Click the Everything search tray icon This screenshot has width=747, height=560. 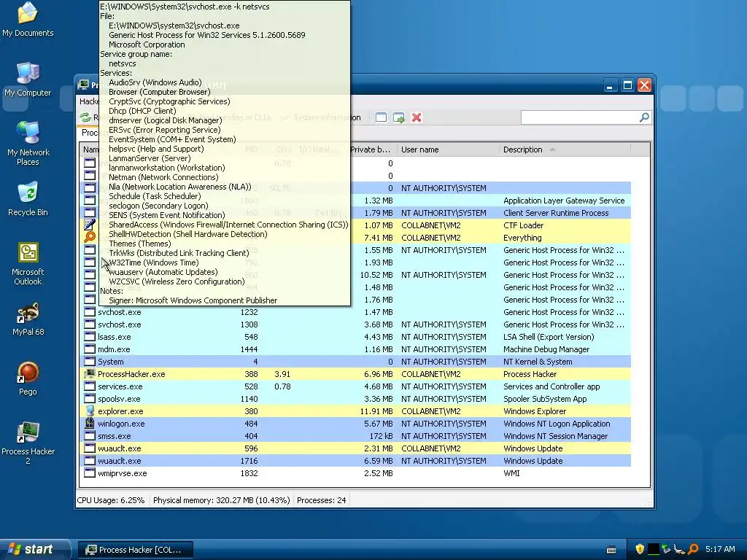click(x=693, y=549)
